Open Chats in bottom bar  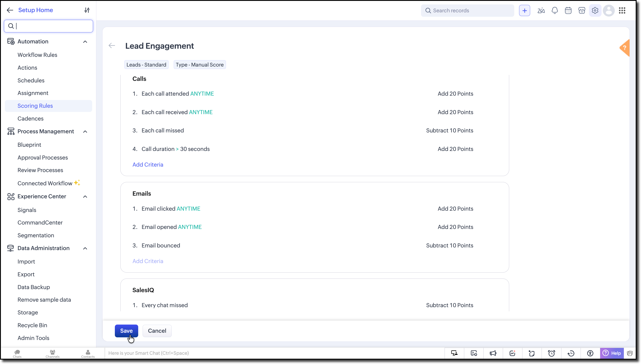[x=17, y=354]
